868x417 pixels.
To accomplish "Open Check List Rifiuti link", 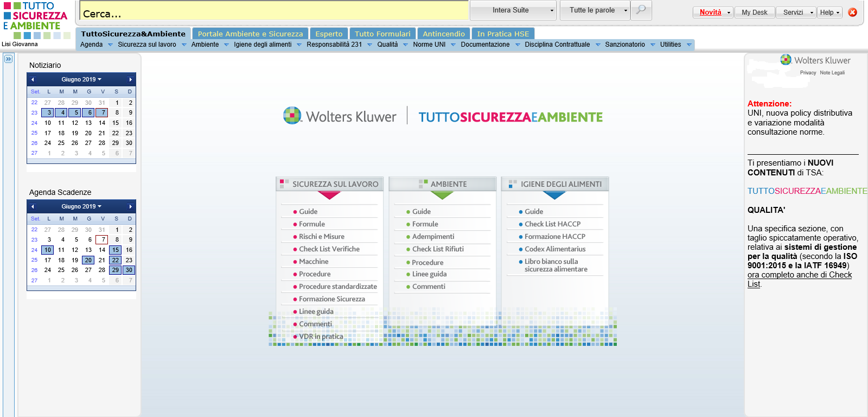I will click(x=438, y=249).
